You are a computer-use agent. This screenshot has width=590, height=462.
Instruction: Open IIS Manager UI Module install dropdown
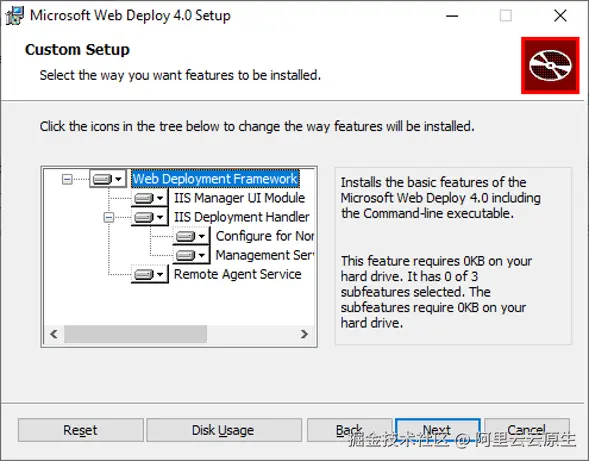click(150, 198)
